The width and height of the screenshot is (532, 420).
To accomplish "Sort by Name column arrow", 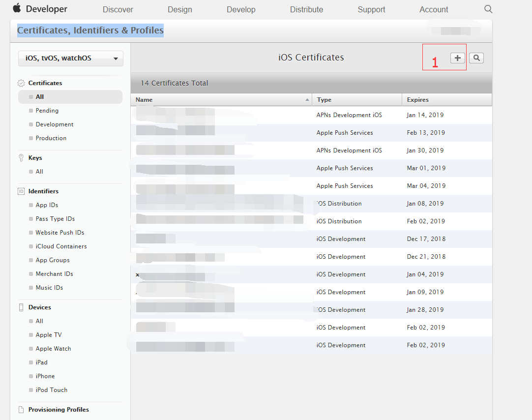I will tap(307, 100).
